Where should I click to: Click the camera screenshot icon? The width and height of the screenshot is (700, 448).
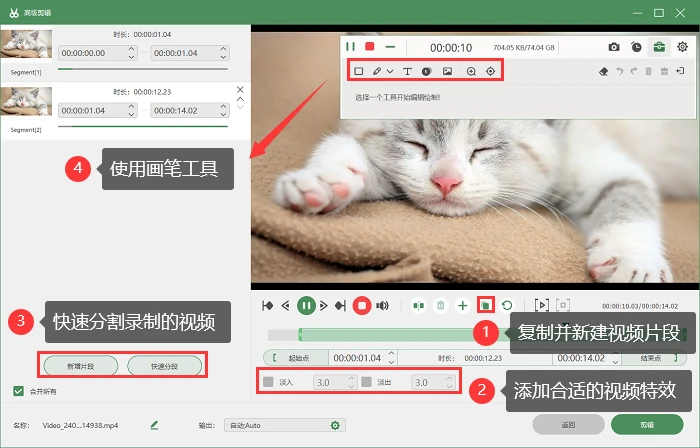(x=614, y=47)
